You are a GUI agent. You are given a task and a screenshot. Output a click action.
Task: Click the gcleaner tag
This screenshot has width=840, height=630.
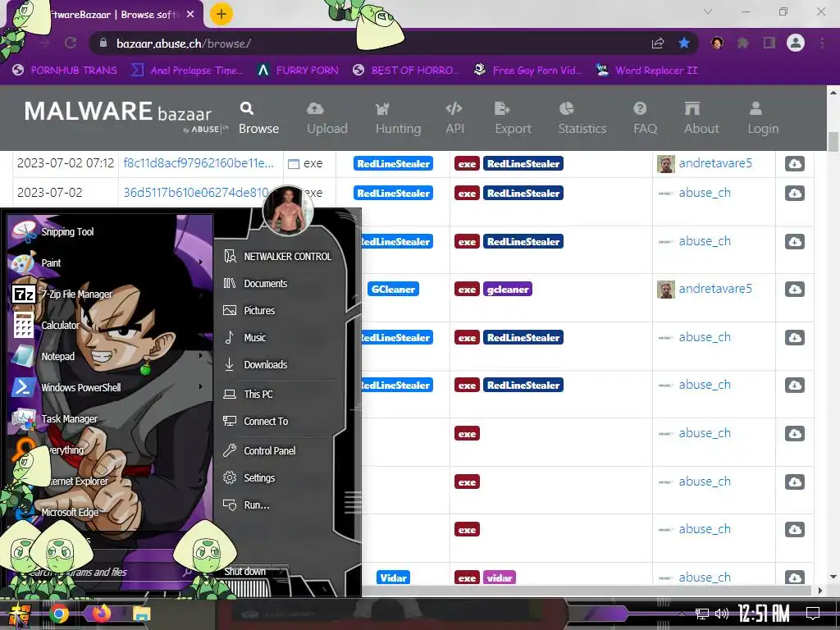(507, 290)
